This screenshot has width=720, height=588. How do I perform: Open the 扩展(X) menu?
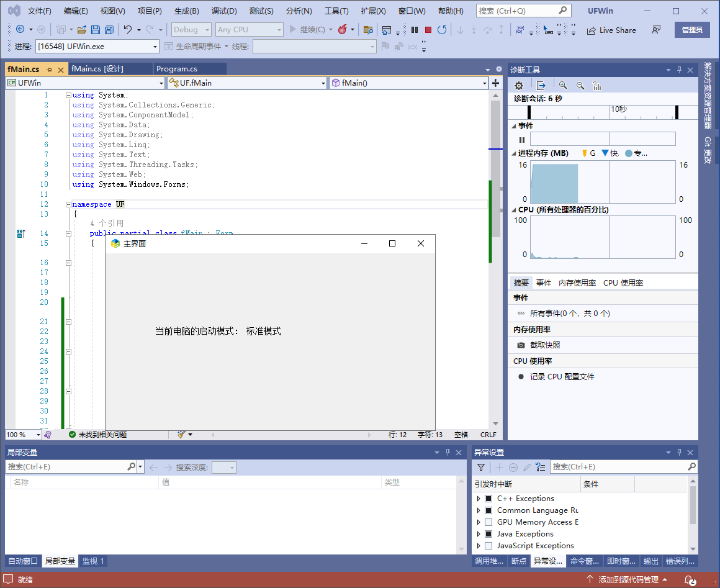373,11
